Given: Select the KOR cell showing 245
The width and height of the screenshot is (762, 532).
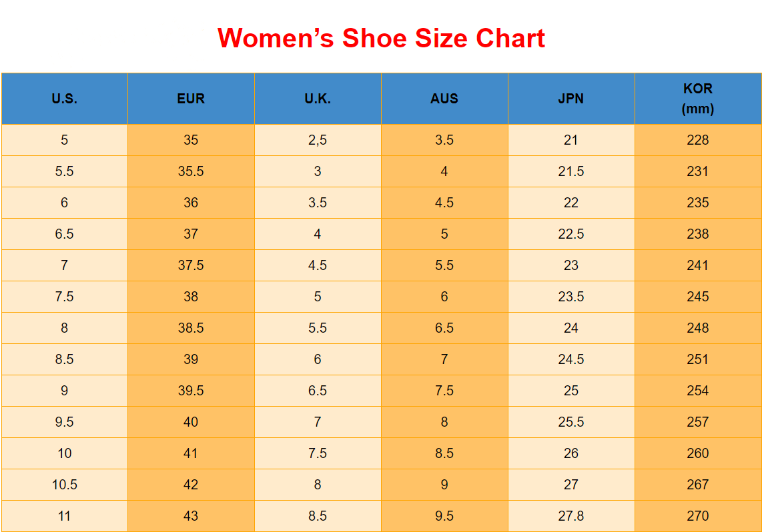Looking at the screenshot, I should [698, 297].
